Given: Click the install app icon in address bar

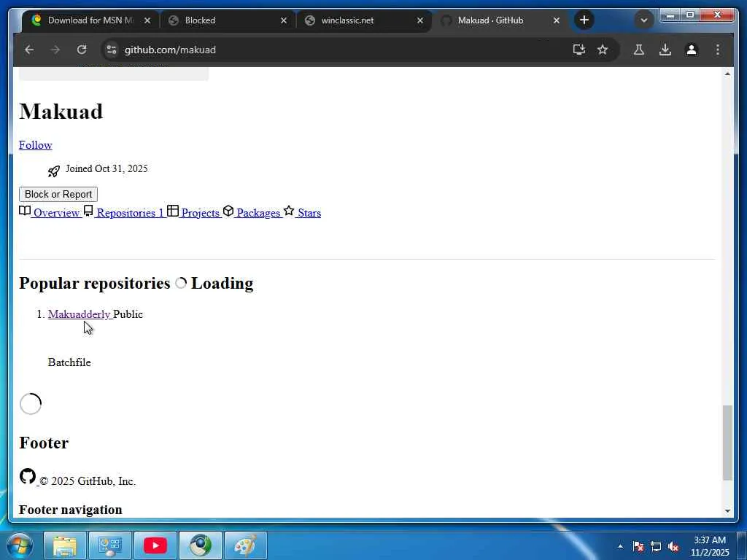Looking at the screenshot, I should [578, 50].
